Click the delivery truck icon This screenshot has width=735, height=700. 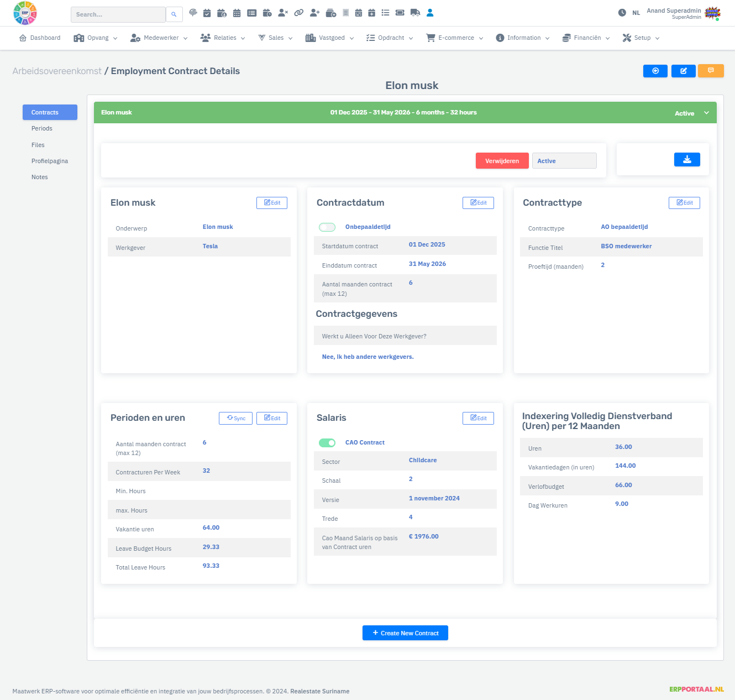[415, 13]
